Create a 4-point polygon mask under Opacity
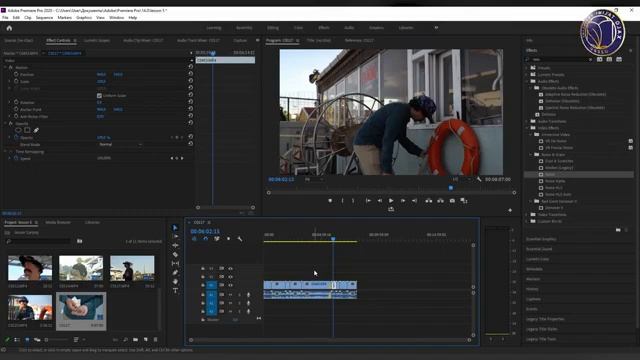The height and width of the screenshot is (360, 640). click(27, 130)
